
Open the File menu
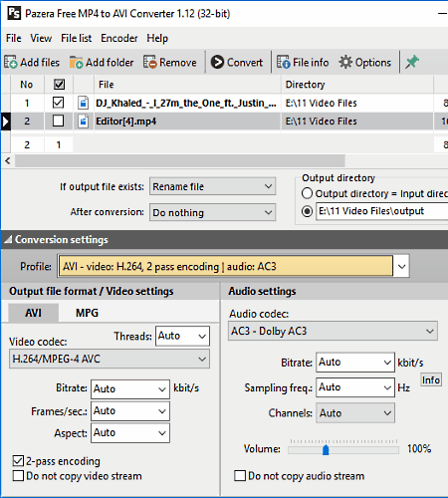[x=14, y=38]
